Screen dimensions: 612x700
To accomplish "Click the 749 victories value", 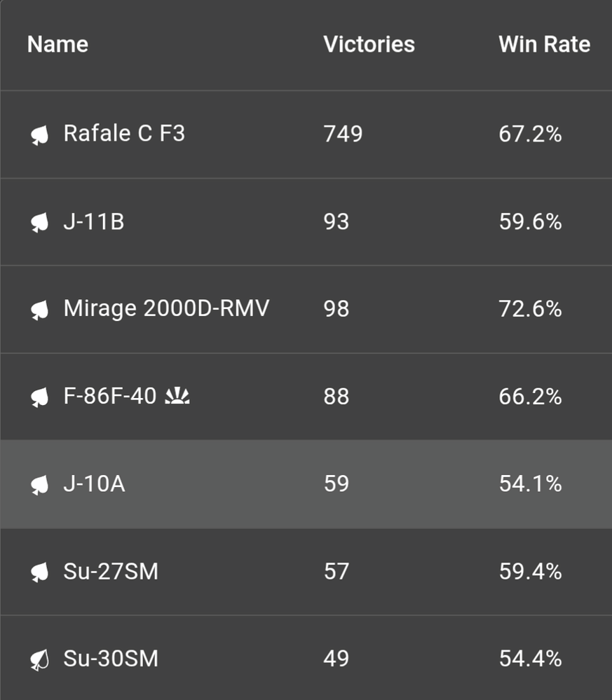I will pyautogui.click(x=343, y=133).
